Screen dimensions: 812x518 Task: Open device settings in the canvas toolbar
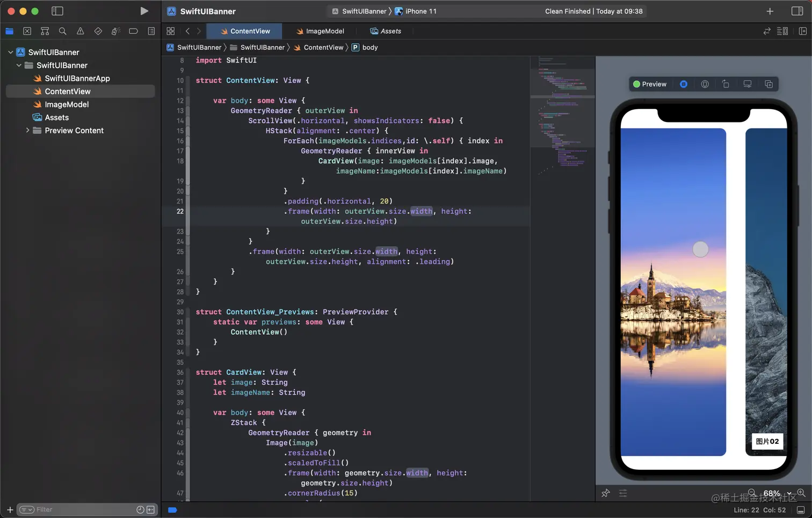[x=726, y=84]
